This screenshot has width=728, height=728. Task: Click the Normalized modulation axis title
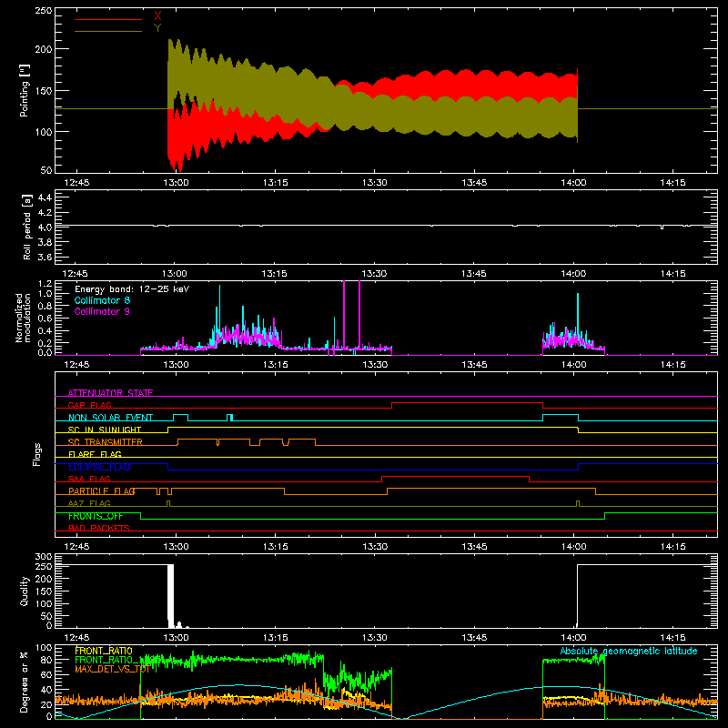[24, 318]
